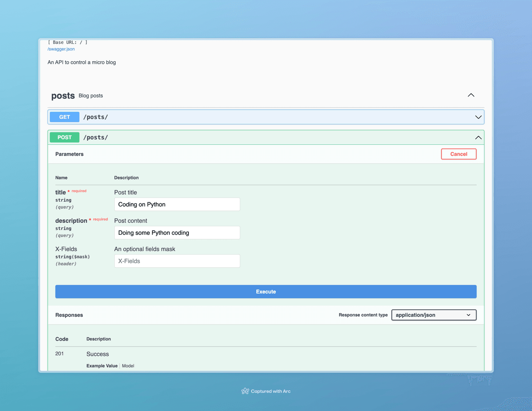Select the POST /posts/ path text
The image size is (532, 411).
tap(95, 137)
